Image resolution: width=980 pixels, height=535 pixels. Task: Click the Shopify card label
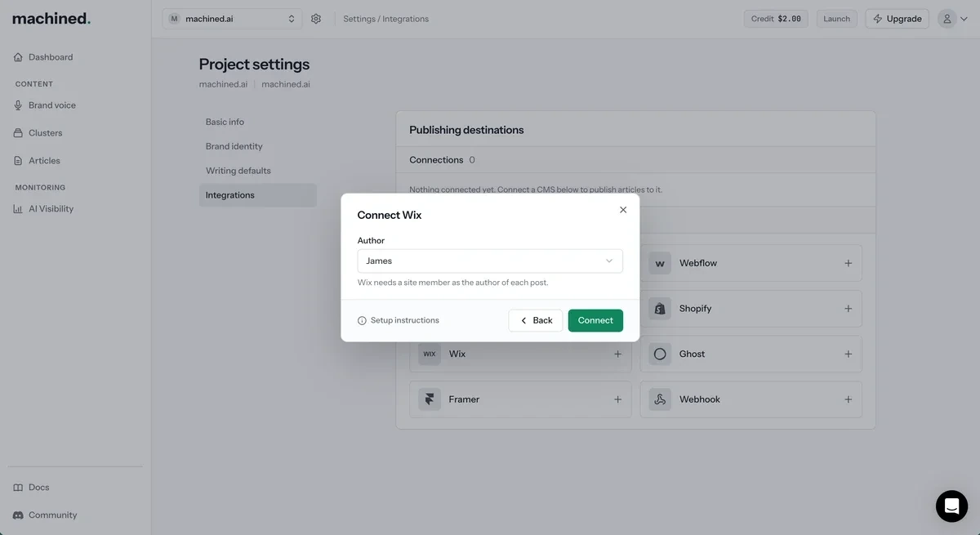click(x=696, y=309)
